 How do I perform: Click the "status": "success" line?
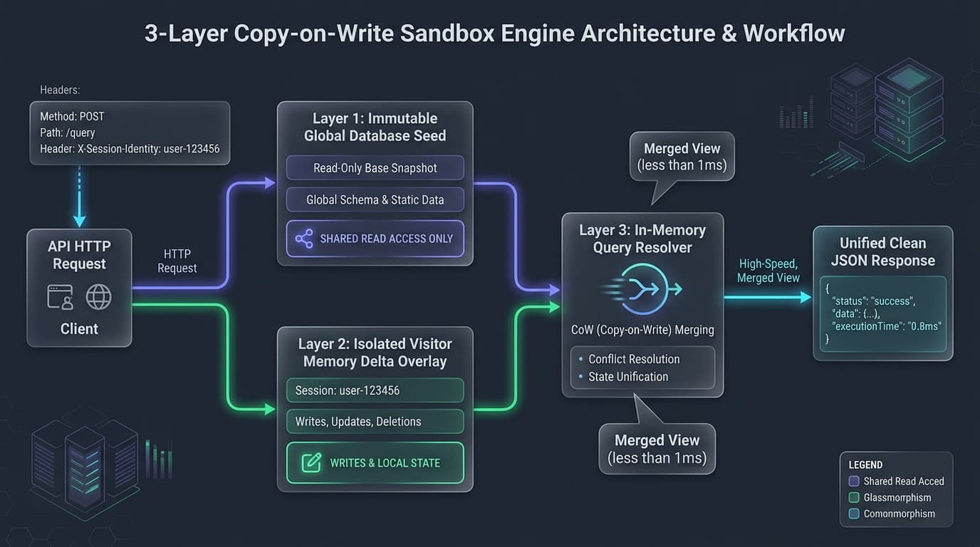[x=873, y=301]
